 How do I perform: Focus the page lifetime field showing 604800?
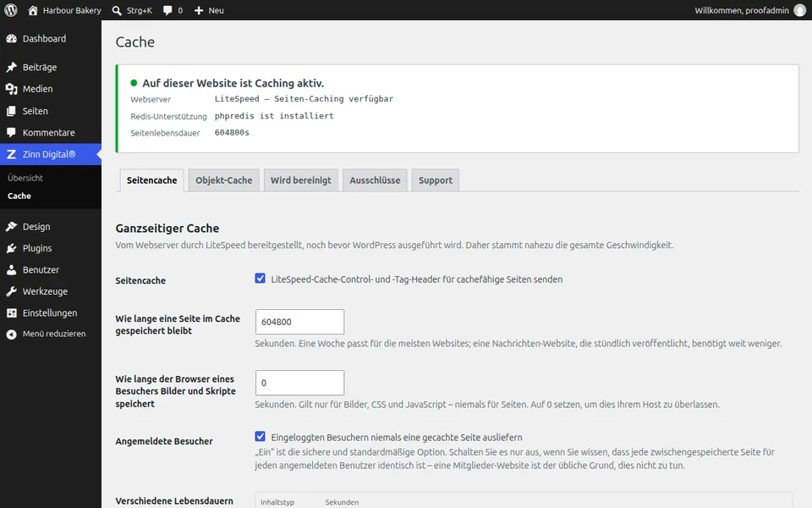click(299, 322)
